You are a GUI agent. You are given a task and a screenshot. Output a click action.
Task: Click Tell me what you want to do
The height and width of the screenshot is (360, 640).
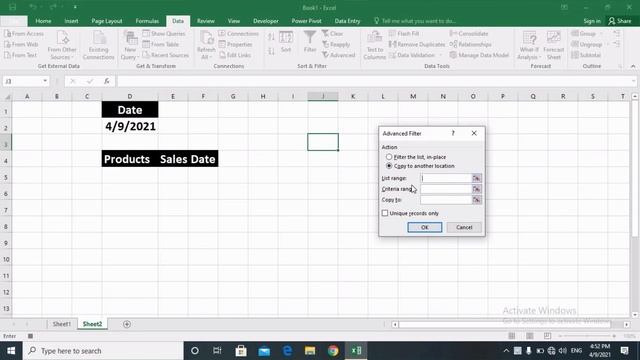point(415,21)
